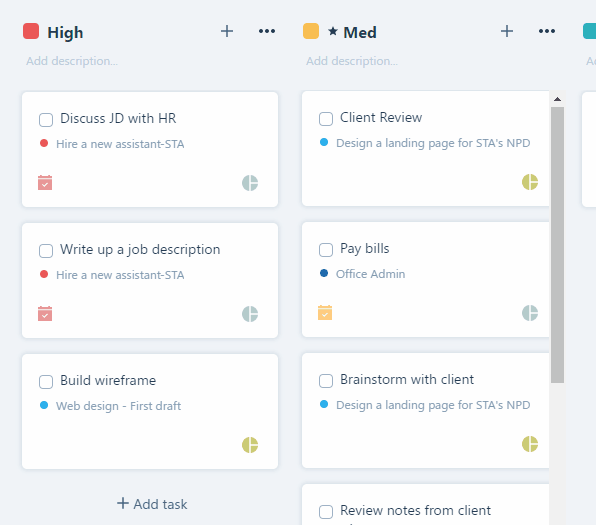Click the plus icon in Med column header
This screenshot has width=596, height=525.
[507, 31]
